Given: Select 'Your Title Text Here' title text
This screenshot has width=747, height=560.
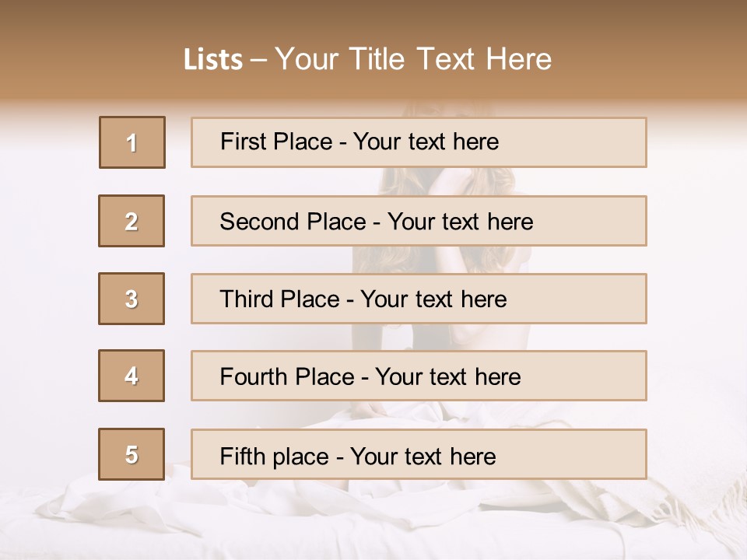Looking at the screenshot, I should tap(413, 59).
